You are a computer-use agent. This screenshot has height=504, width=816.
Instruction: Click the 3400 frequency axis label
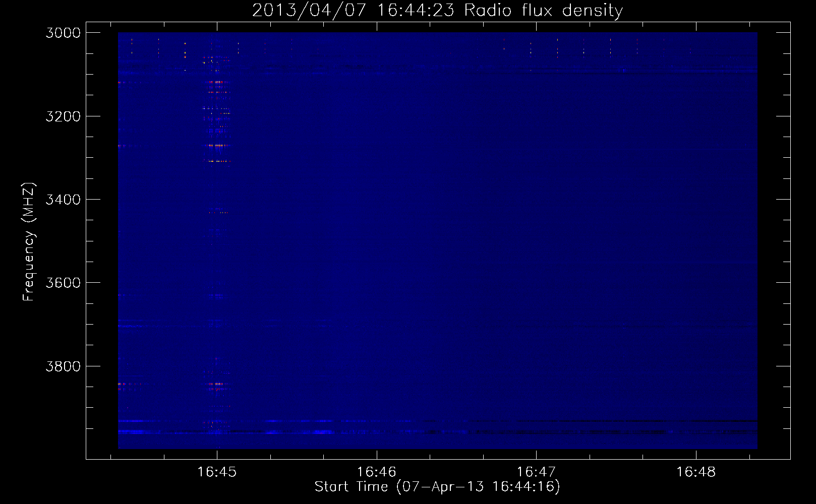[63, 200]
